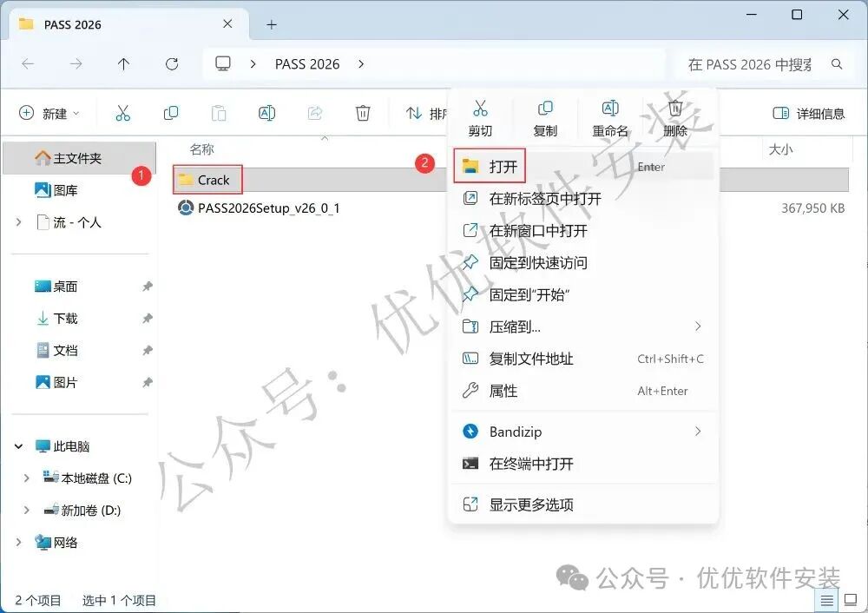Choose 在终端中打开

tap(583, 464)
